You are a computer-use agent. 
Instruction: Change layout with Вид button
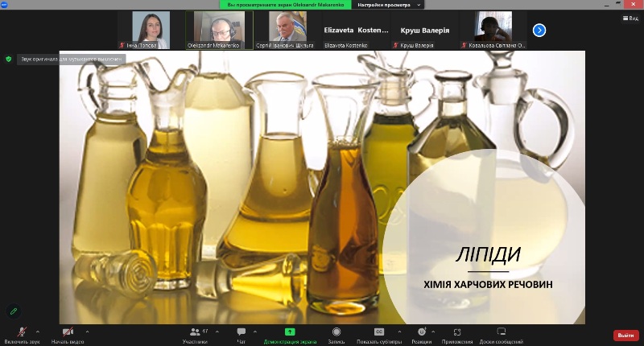pyautogui.click(x=630, y=18)
